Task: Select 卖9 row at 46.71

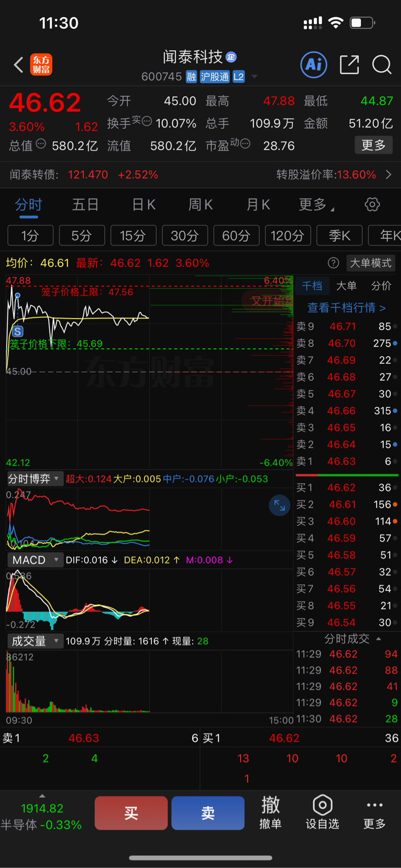Action: (347, 326)
